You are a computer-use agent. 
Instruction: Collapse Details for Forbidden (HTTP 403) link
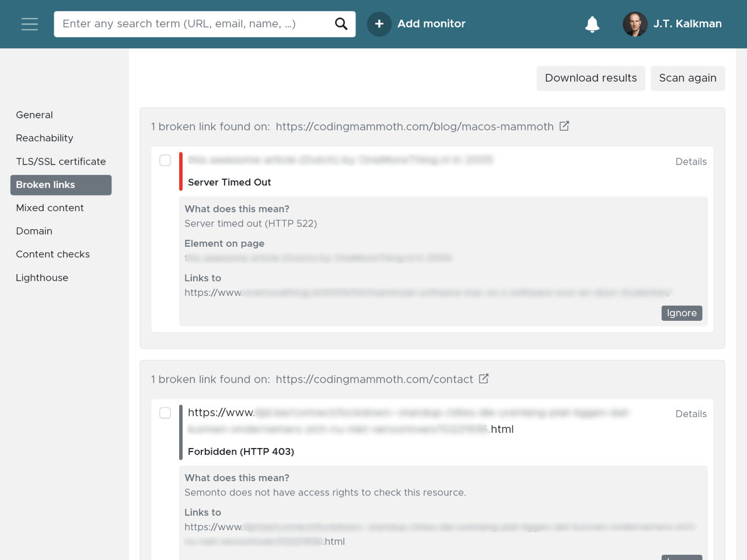(691, 414)
